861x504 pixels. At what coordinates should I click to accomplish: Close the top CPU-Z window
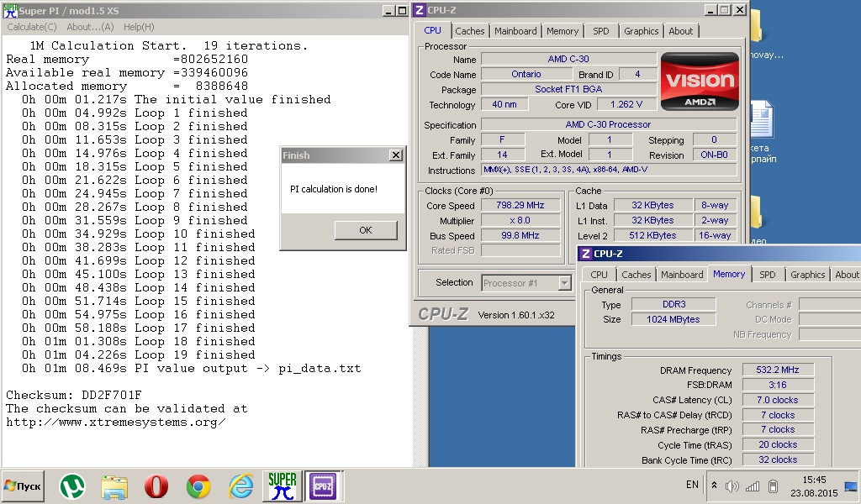pos(740,10)
